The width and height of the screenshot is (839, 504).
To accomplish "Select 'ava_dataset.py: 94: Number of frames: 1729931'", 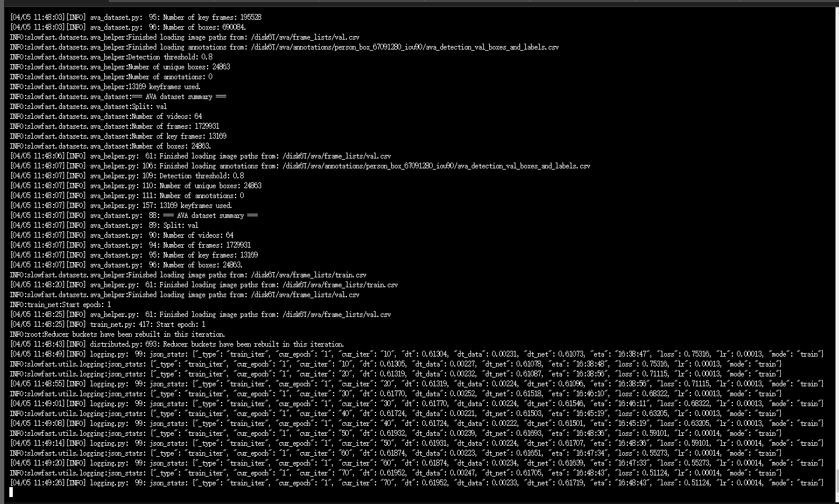I will click(130, 245).
